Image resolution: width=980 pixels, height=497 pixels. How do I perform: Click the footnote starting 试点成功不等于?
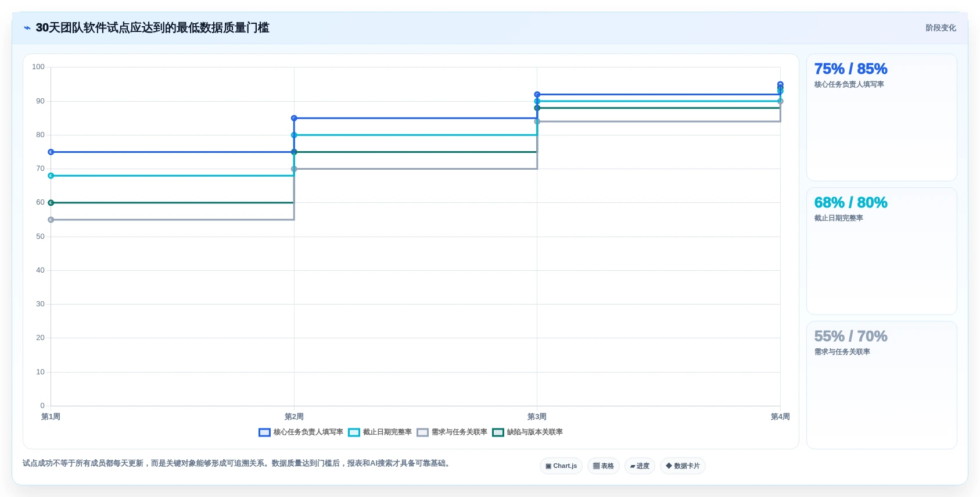point(237,463)
